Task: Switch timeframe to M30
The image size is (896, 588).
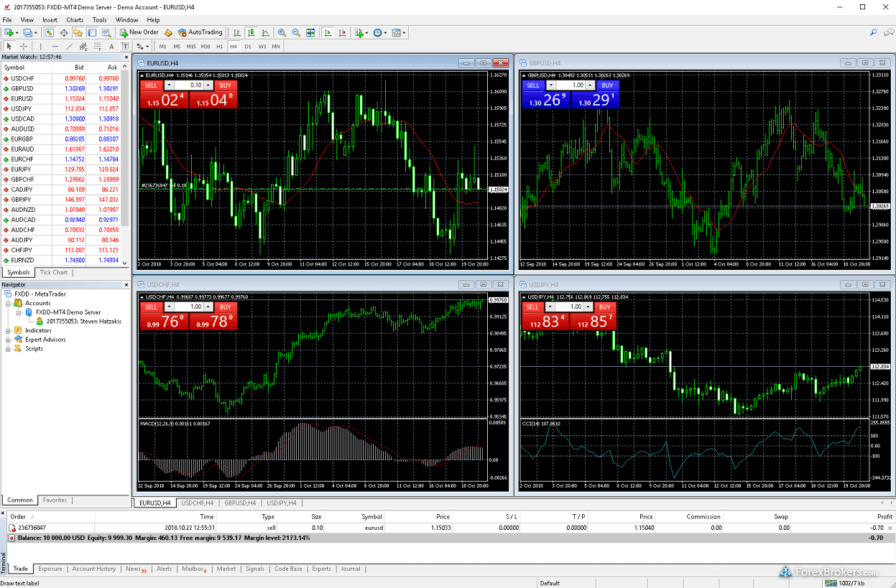Action: 205,46
